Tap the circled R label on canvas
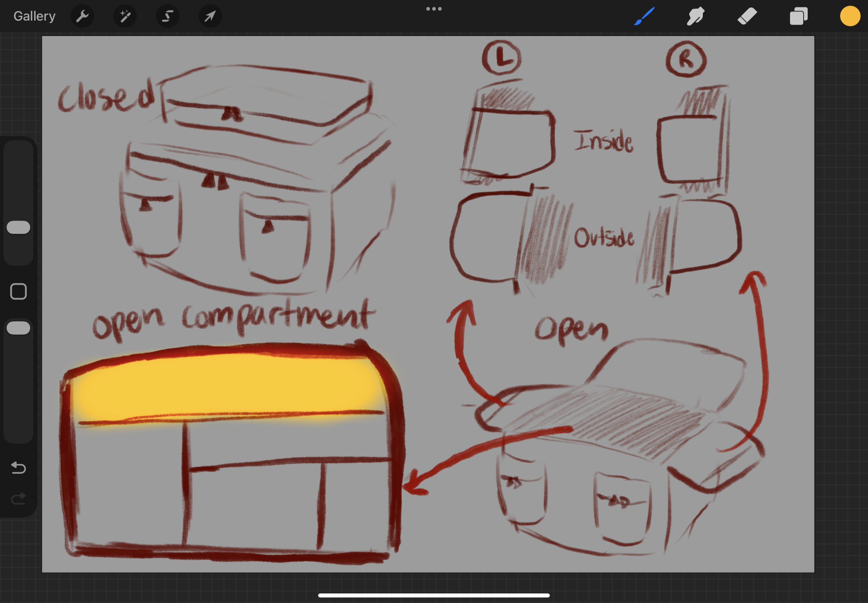The width and height of the screenshot is (868, 603). point(686,60)
